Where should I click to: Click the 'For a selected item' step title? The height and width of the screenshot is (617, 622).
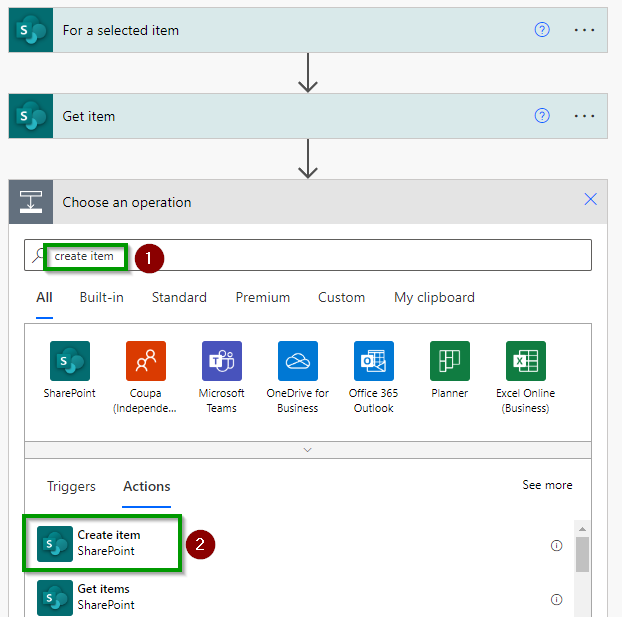click(x=121, y=31)
